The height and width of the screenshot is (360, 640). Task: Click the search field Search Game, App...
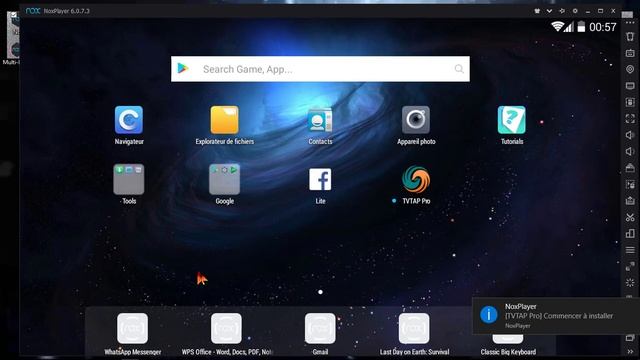click(x=320, y=69)
